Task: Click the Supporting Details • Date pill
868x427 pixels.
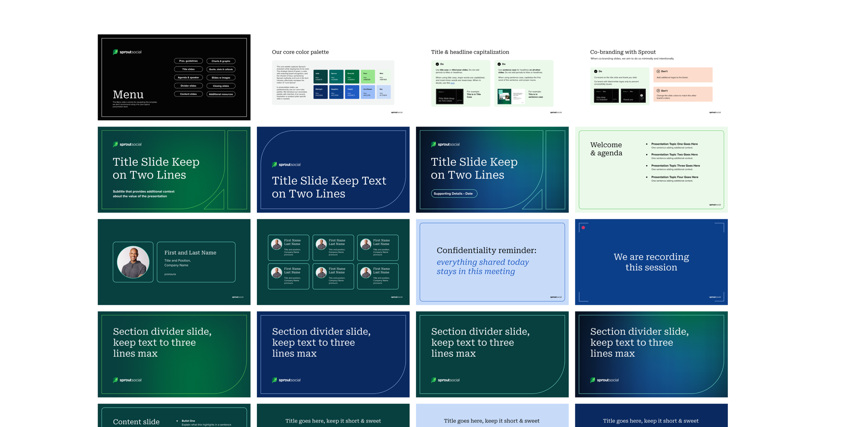Action: (454, 194)
